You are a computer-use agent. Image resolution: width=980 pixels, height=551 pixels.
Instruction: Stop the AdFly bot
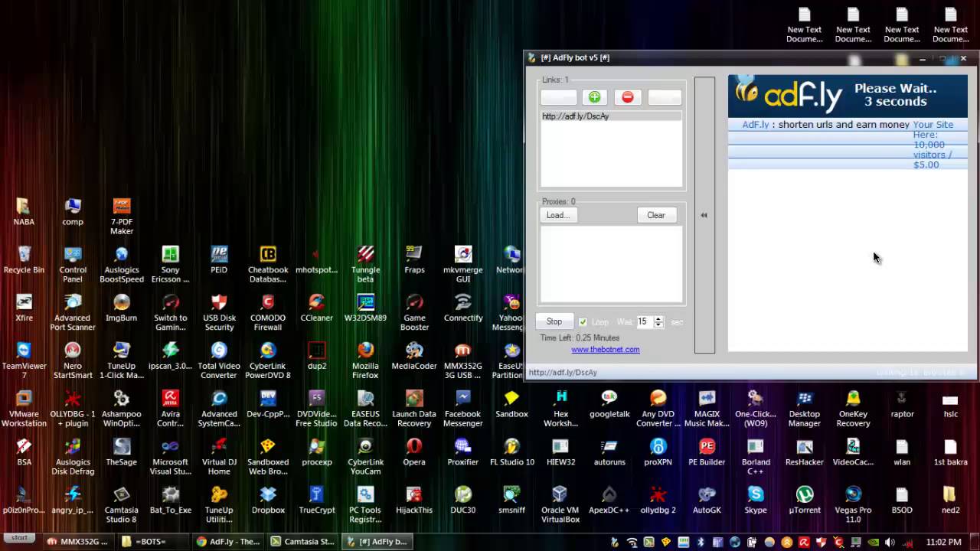pyautogui.click(x=554, y=321)
